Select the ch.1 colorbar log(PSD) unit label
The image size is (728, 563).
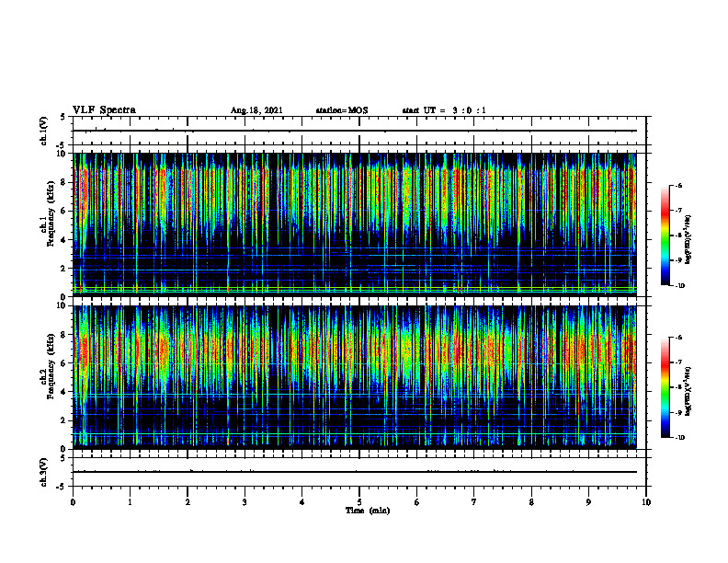[x=688, y=240]
